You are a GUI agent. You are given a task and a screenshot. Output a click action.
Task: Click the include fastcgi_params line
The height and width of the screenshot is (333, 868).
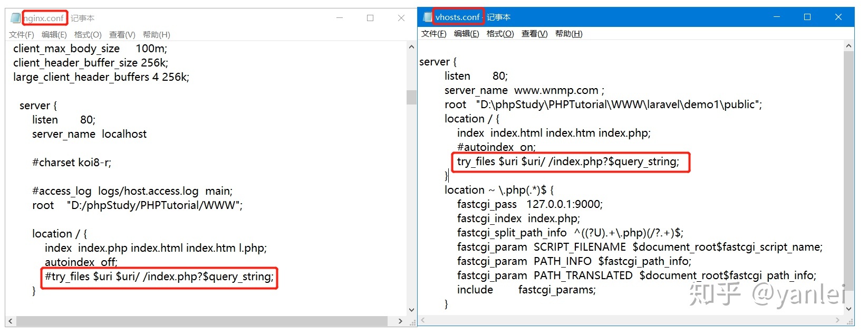526,290
